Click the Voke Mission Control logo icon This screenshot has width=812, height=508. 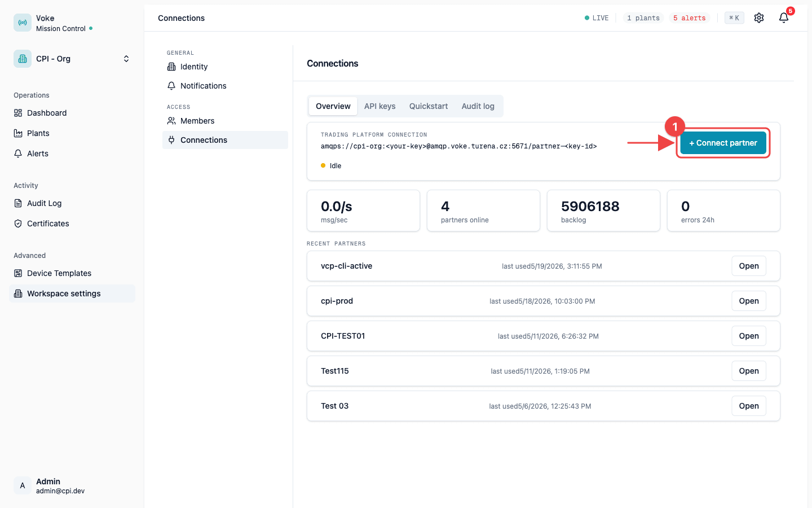pyautogui.click(x=23, y=23)
